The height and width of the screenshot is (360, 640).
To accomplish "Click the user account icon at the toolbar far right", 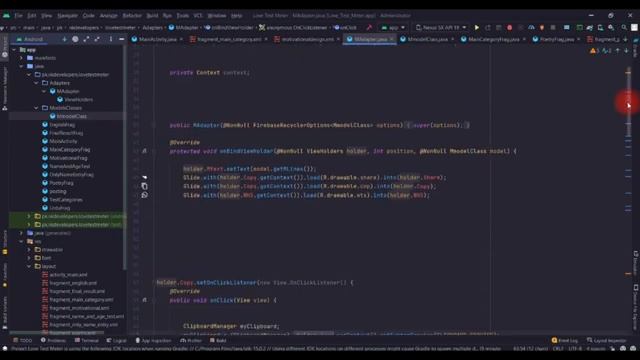I will [634, 28].
